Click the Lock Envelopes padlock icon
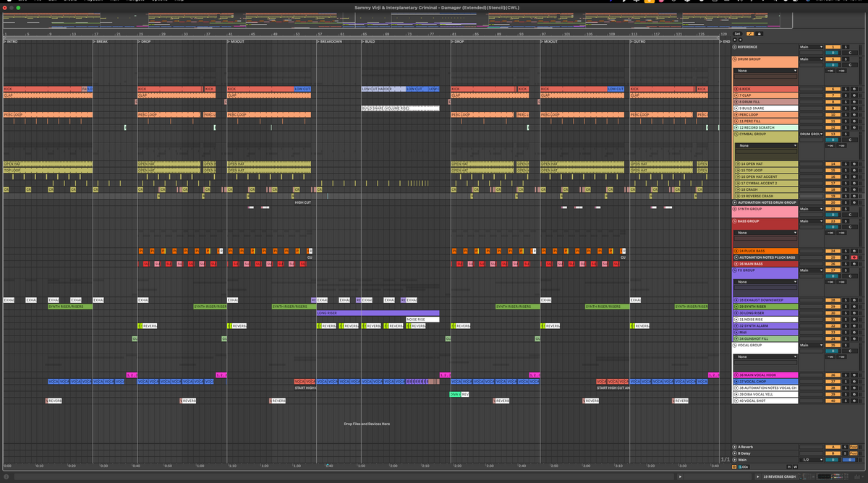 point(759,34)
